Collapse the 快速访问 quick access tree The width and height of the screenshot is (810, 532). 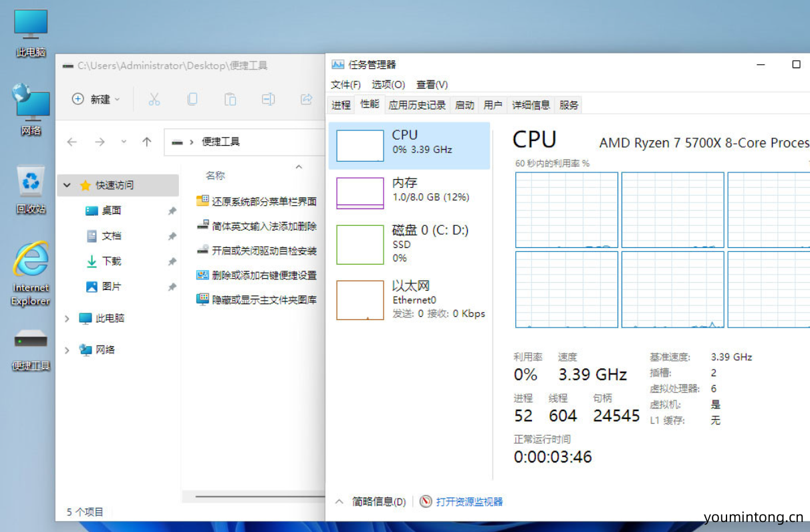pyautogui.click(x=67, y=185)
